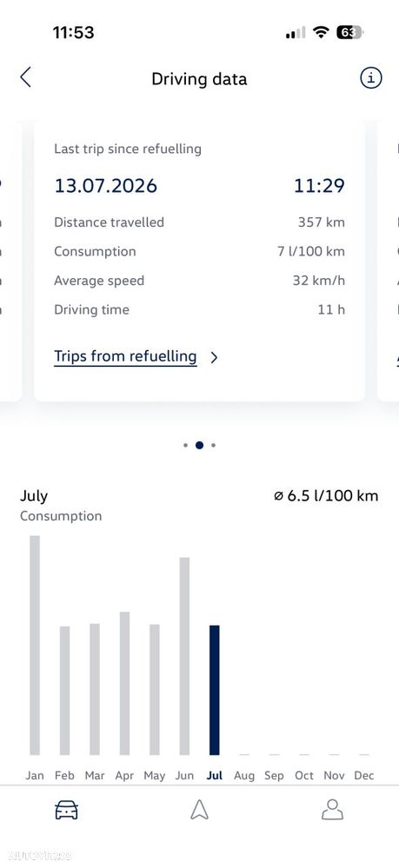The image size is (399, 868).
Task: Select the Jun consumption bar
Action: coord(184,656)
